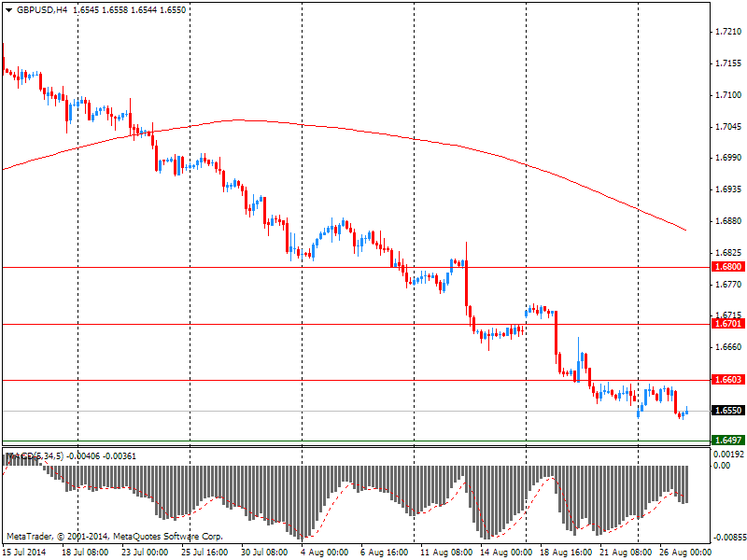The height and width of the screenshot is (560, 747).
Task: Click the GBPUSD,H4 chart title
Action: (42, 10)
